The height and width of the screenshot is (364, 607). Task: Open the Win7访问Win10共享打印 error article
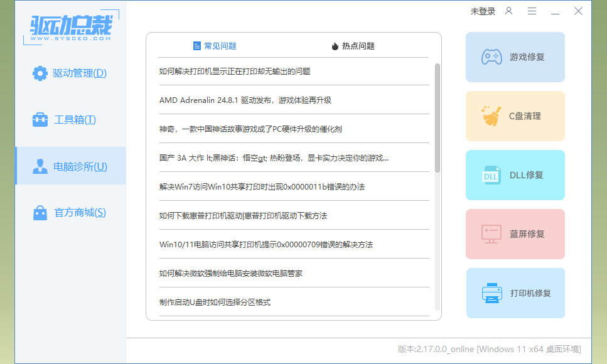[262, 187]
